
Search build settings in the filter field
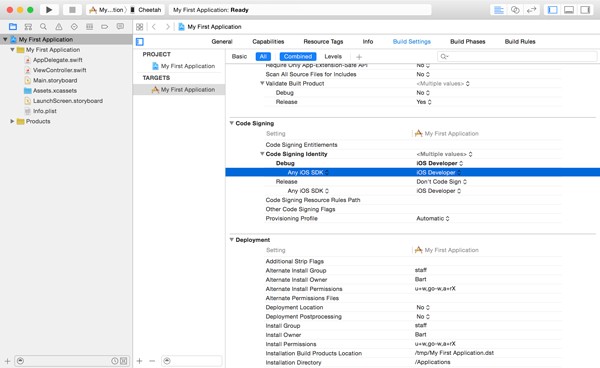517,57
